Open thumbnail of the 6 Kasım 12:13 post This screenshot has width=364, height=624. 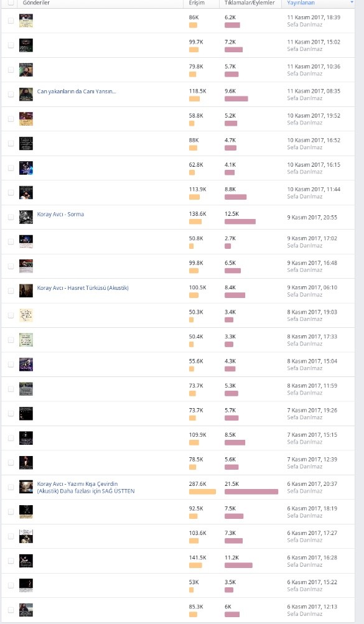pyautogui.click(x=26, y=610)
